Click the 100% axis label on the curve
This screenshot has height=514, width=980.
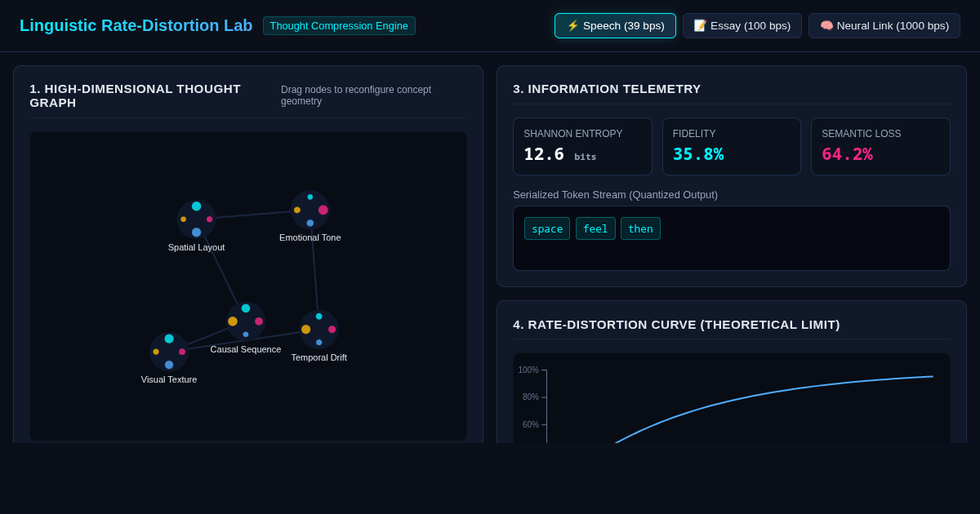pyautogui.click(x=528, y=370)
